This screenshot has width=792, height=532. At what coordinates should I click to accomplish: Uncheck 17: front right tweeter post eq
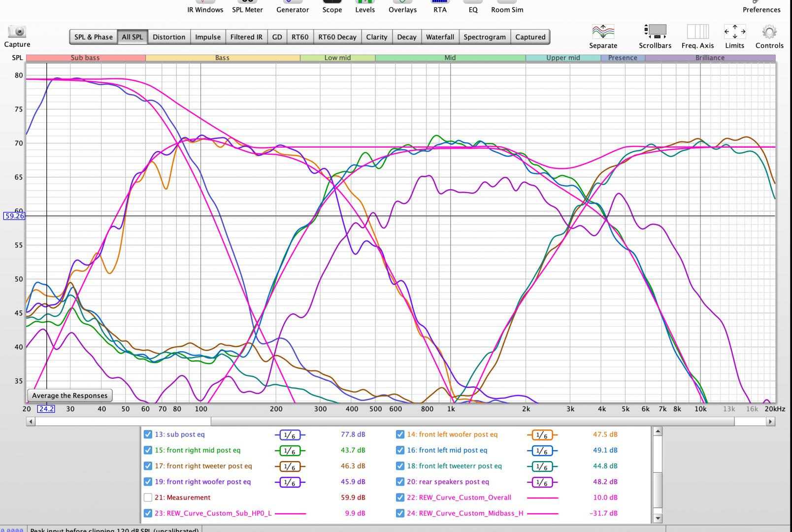pyautogui.click(x=148, y=466)
